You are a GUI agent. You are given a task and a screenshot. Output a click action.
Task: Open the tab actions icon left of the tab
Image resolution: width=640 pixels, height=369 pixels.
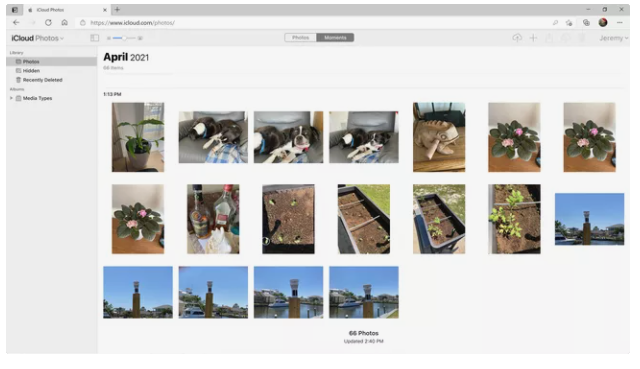click(x=15, y=10)
